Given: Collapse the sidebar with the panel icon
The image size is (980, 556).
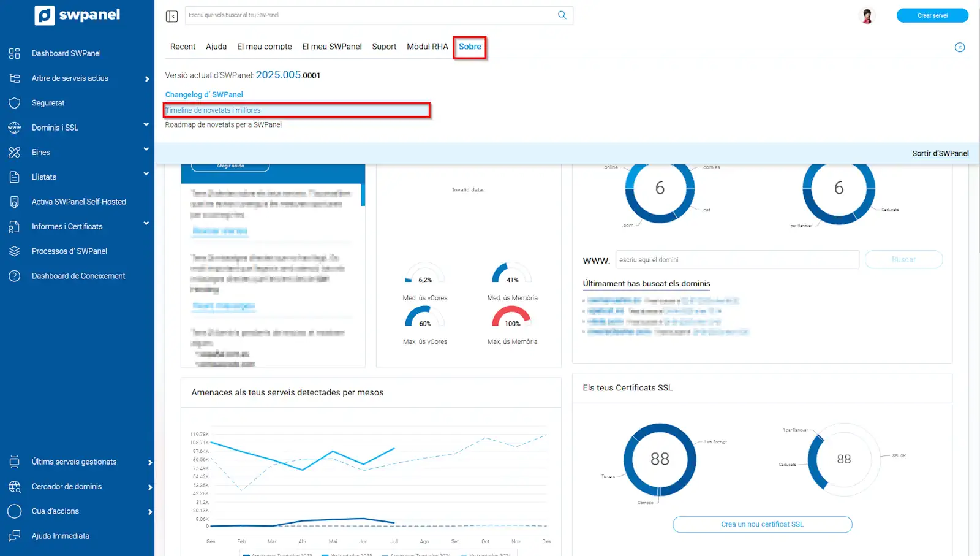Looking at the screenshot, I should point(171,16).
